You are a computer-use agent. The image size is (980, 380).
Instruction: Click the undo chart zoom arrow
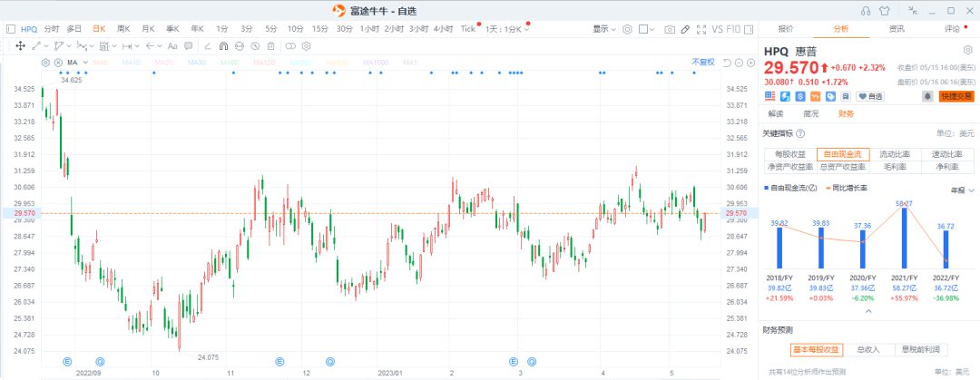[x=727, y=63]
